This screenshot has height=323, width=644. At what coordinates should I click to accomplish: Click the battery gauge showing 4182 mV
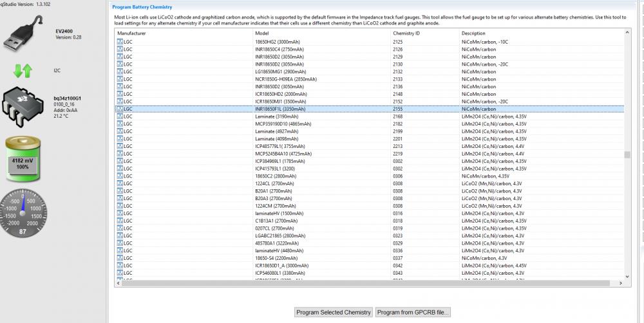click(x=23, y=160)
